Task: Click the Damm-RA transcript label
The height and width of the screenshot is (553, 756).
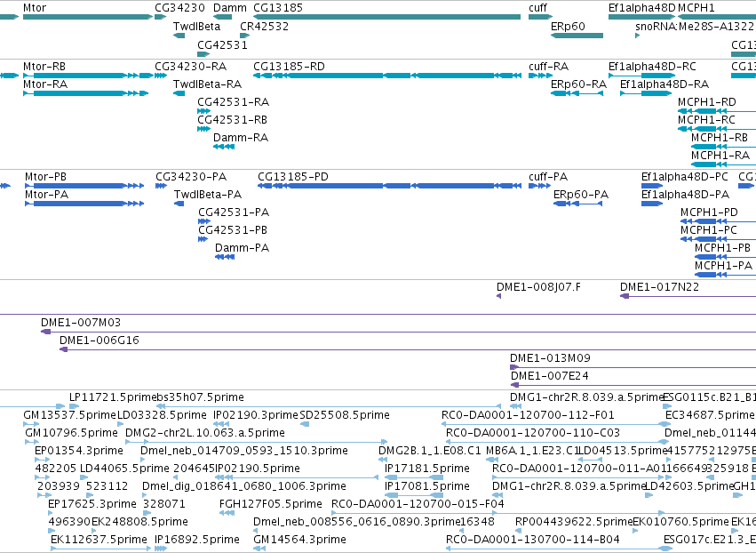Action: (x=241, y=138)
